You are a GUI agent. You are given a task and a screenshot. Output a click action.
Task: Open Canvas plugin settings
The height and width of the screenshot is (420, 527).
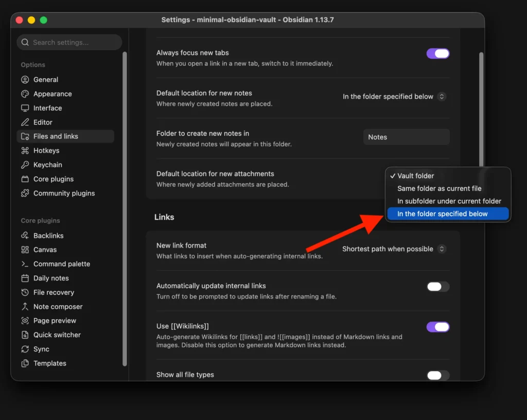(x=65, y=250)
